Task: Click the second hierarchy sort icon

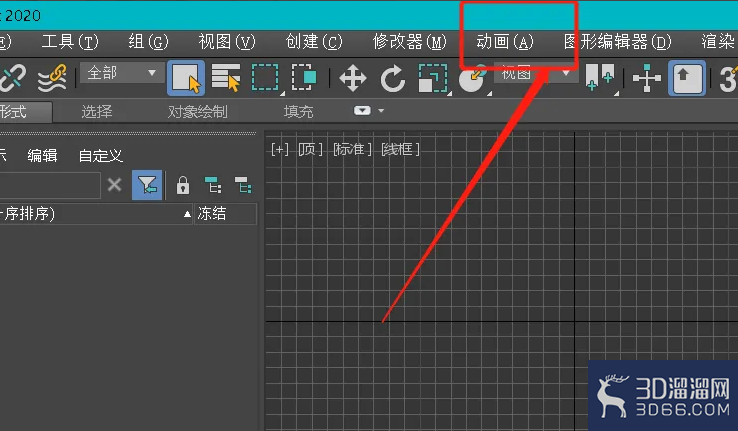Action: pyautogui.click(x=243, y=185)
